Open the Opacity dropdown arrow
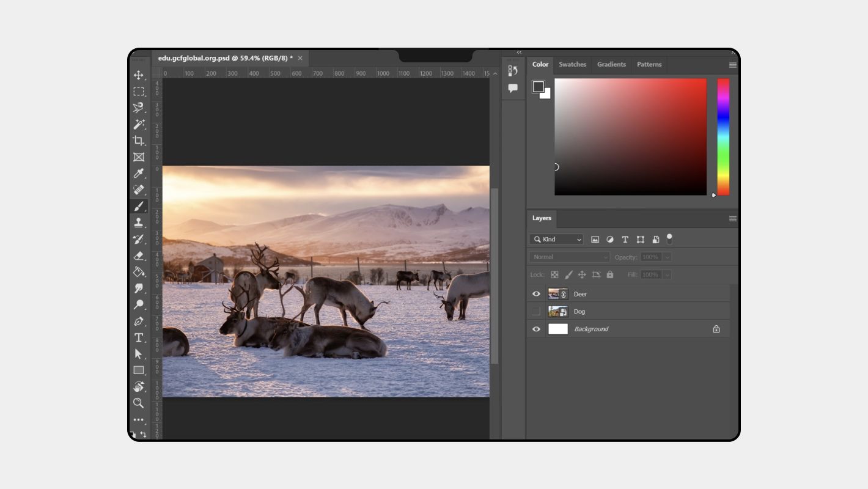The width and height of the screenshot is (868, 489). [668, 256]
